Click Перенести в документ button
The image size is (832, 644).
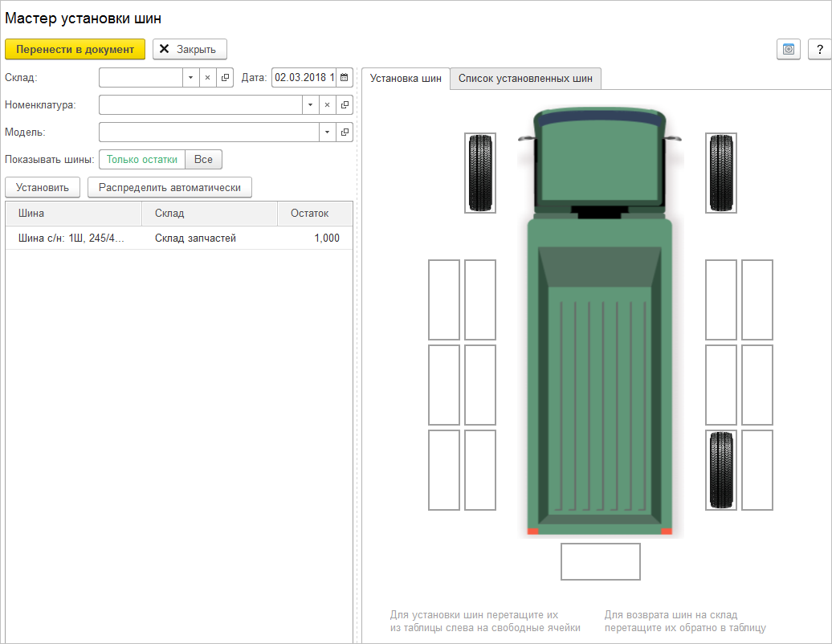pyautogui.click(x=75, y=49)
